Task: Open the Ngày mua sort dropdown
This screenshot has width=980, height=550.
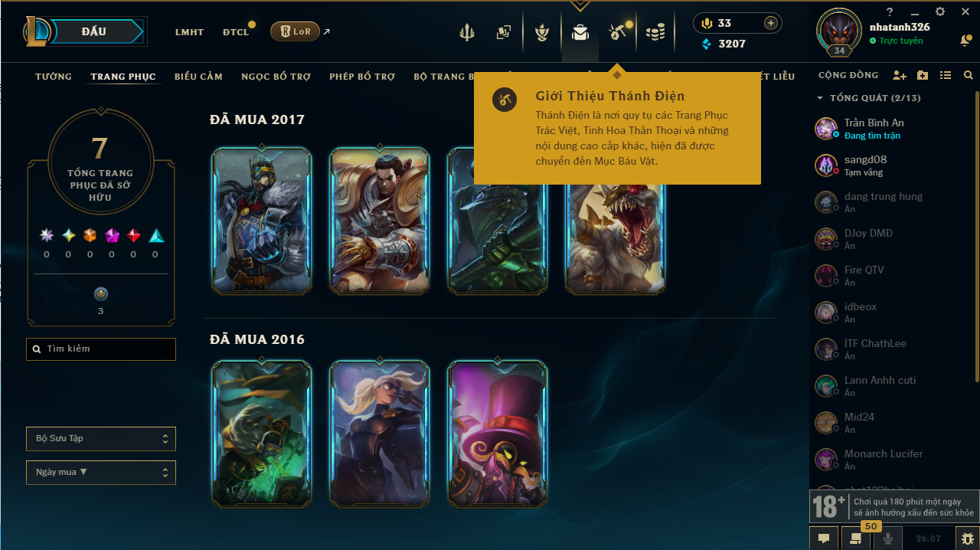Action: click(101, 473)
